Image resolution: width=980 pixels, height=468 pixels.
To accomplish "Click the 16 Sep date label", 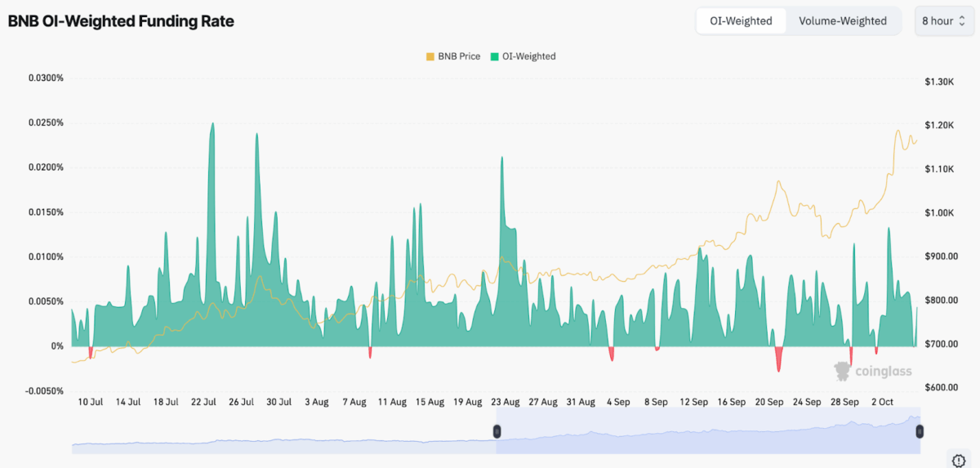I will click(x=732, y=402).
